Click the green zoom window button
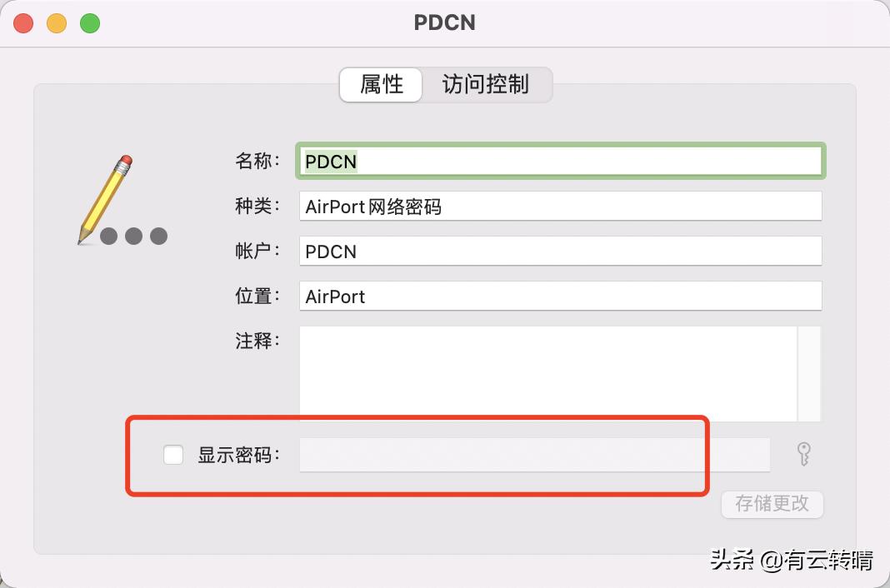Viewport: 890px width, 588px height. 90,23
